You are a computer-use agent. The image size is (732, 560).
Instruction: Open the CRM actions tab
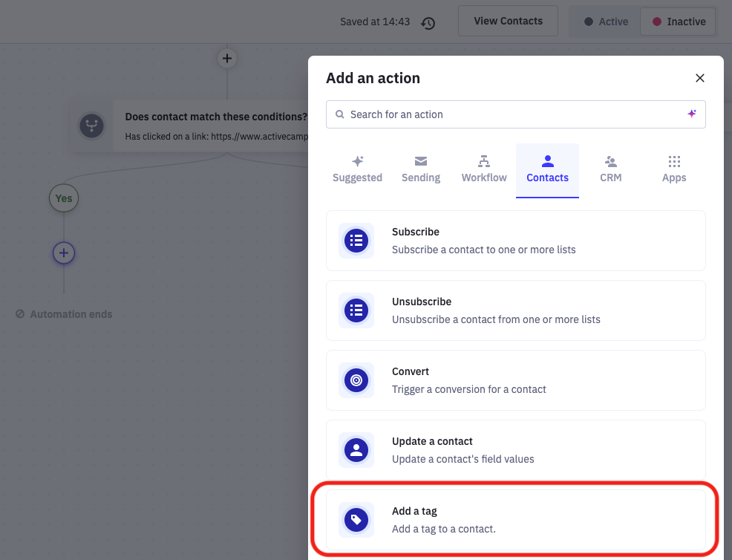pyautogui.click(x=611, y=170)
